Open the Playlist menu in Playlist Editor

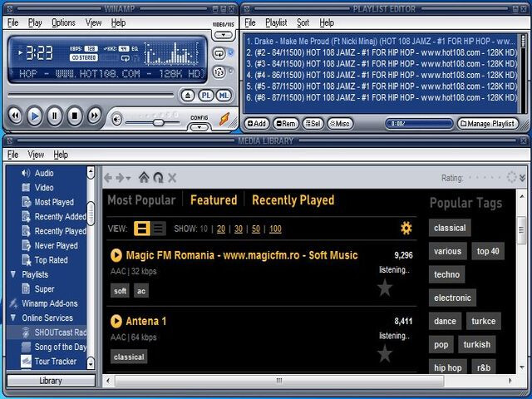276,22
